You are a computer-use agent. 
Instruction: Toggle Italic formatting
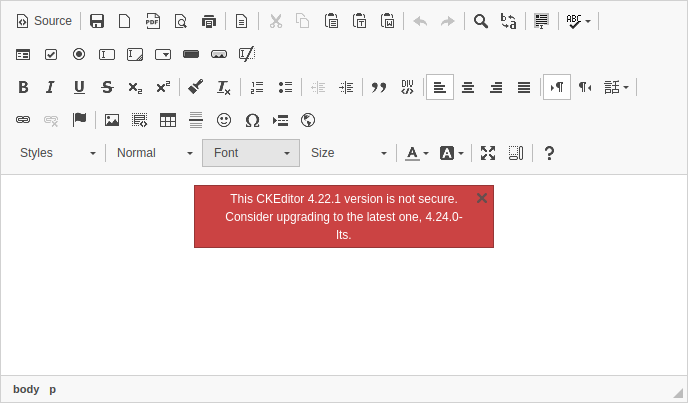click(x=51, y=87)
